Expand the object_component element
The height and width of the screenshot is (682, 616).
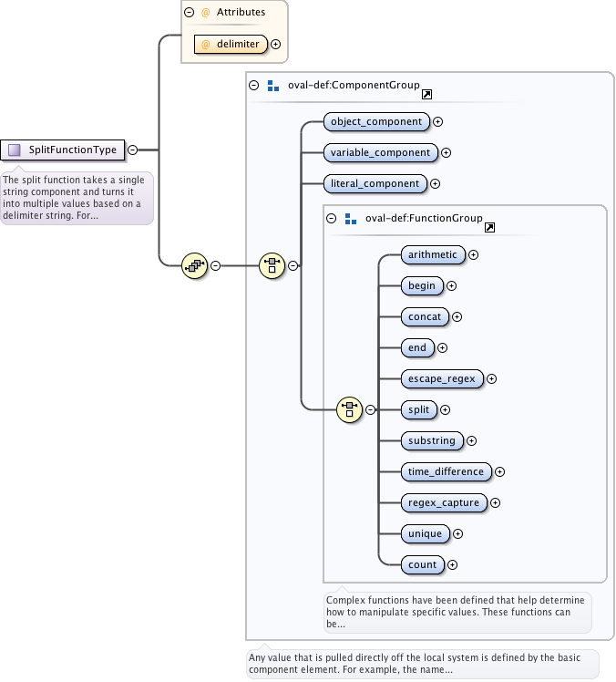coord(437,121)
